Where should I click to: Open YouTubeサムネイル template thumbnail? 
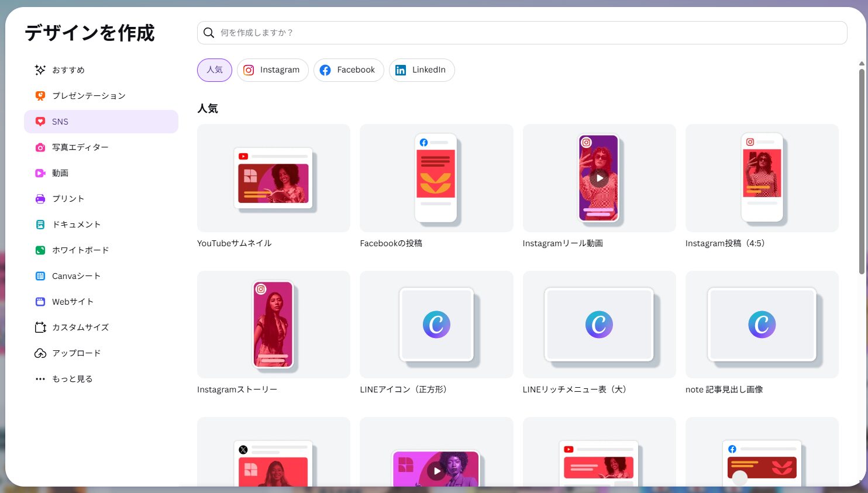tap(274, 178)
